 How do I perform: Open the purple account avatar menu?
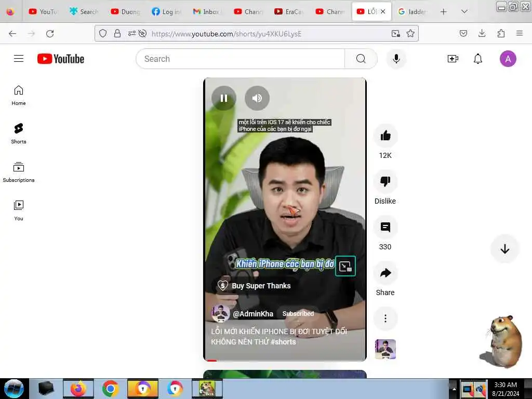click(508, 59)
